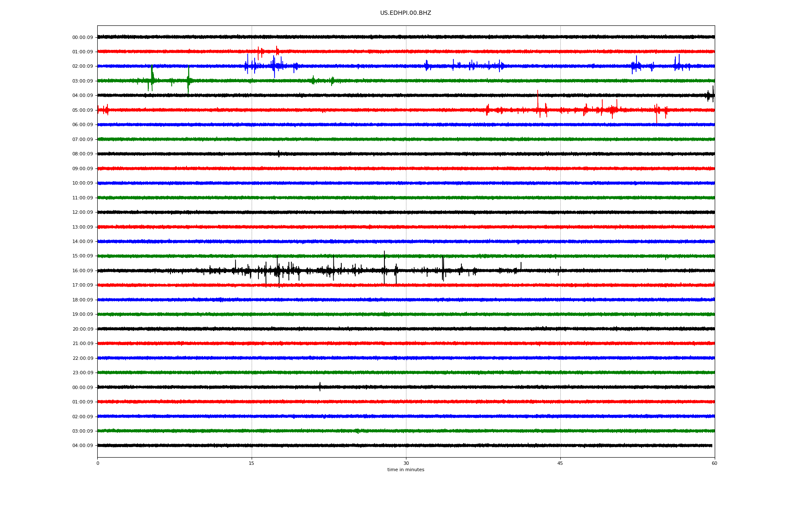Image resolution: width=812 pixels, height=508 pixels.
Task: Click the 00:00:09 top row time label
Action: tap(82, 37)
